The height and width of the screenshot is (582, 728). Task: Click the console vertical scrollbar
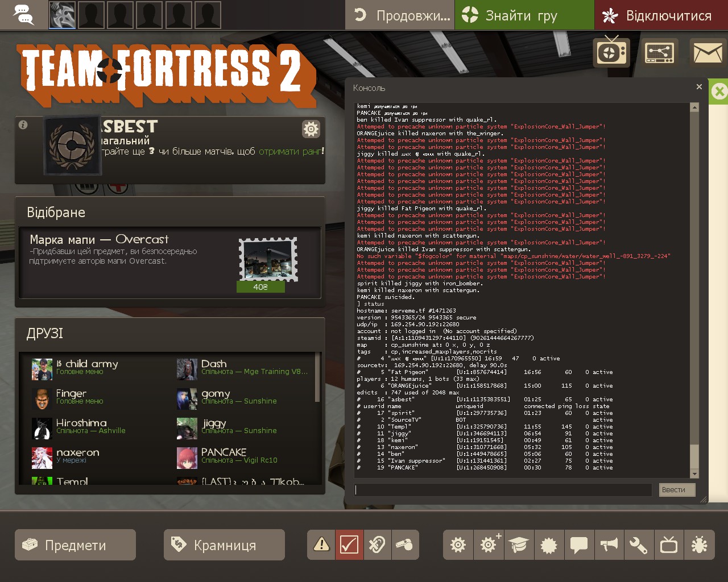(694, 284)
